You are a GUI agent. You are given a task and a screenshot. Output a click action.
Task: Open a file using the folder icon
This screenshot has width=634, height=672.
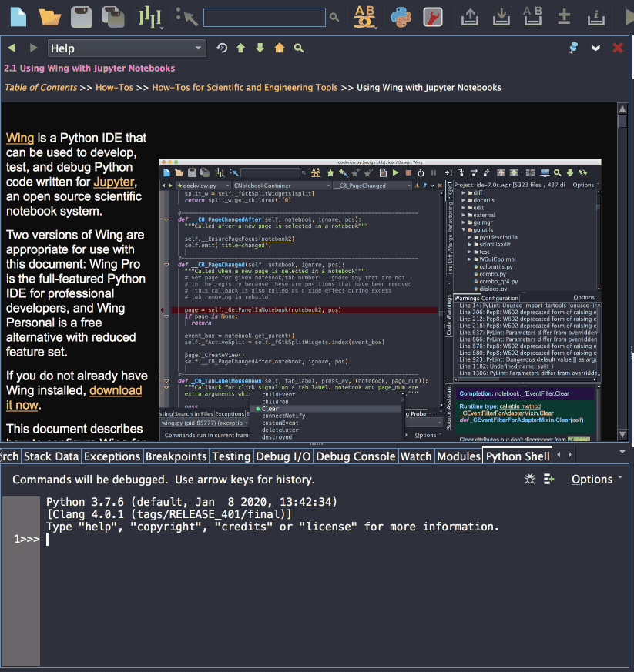point(49,18)
